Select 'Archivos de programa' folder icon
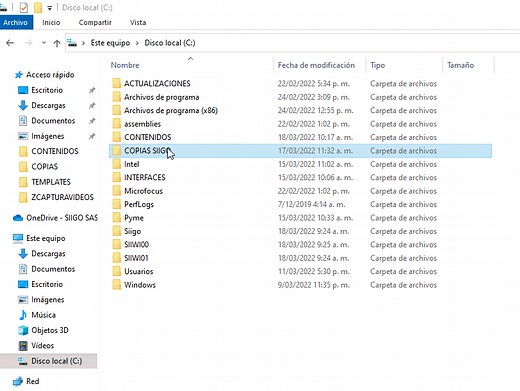Image resolution: width=520 pixels, height=391 pixels. click(117, 97)
